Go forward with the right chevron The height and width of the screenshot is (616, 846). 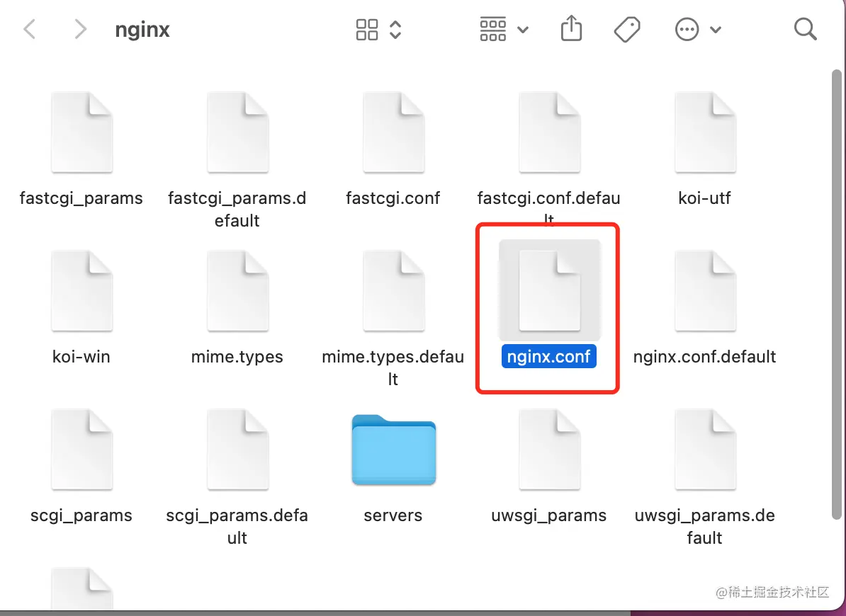tap(80, 29)
